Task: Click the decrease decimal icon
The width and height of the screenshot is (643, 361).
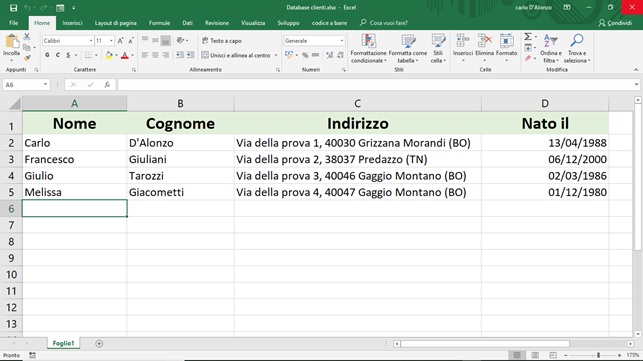Action: [x=340, y=55]
